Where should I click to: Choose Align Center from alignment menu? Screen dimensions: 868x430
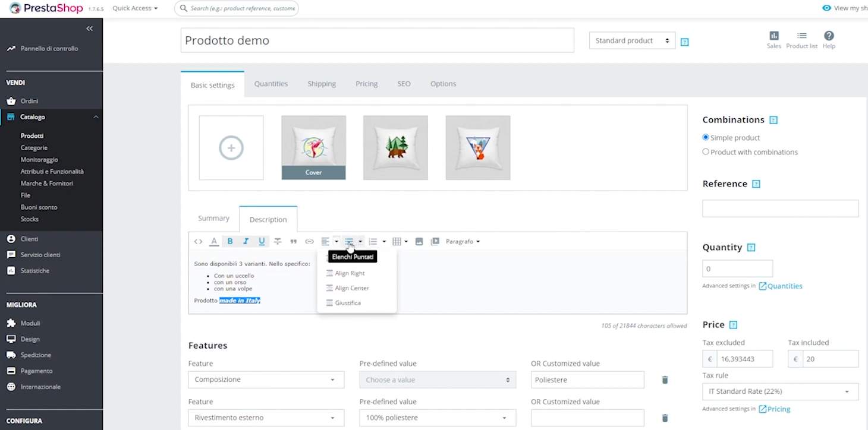pos(351,288)
